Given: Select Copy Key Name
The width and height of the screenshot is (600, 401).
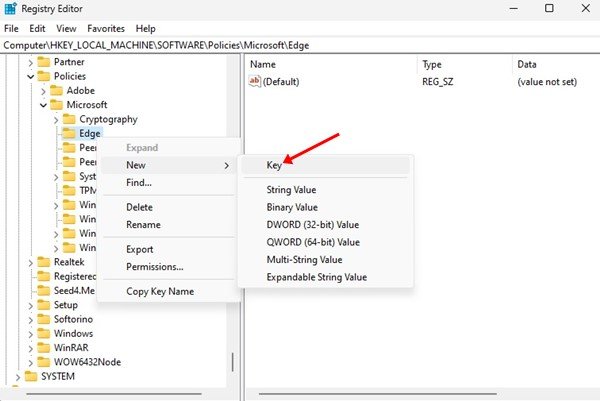Looking at the screenshot, I should pyautogui.click(x=168, y=292).
